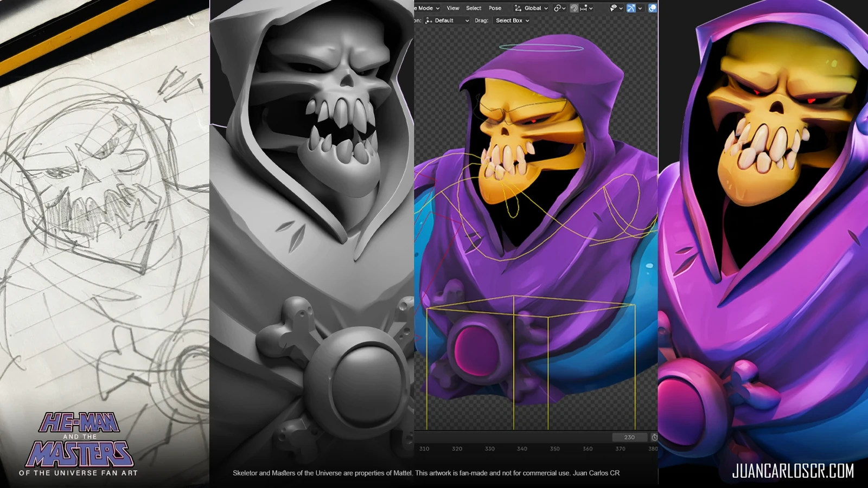Toggle the viewport overlays button
Image resolution: width=868 pixels, height=488 pixels.
tap(652, 8)
